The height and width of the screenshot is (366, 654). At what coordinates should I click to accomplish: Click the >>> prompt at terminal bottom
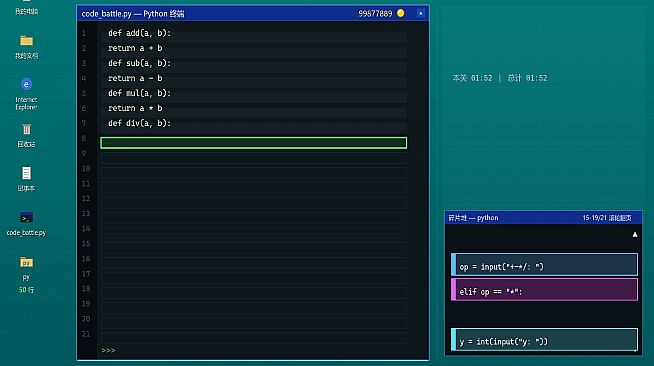[x=108, y=351]
